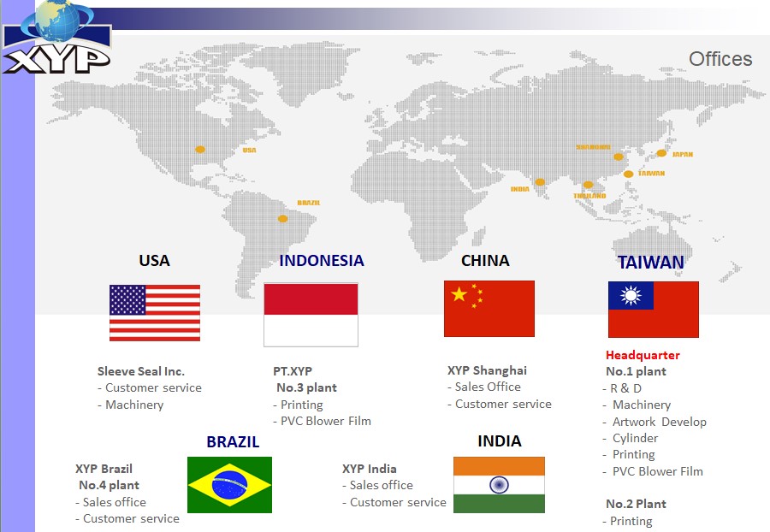Click the 'No.1 plant' text
The height and width of the screenshot is (532, 770).
tap(636, 371)
